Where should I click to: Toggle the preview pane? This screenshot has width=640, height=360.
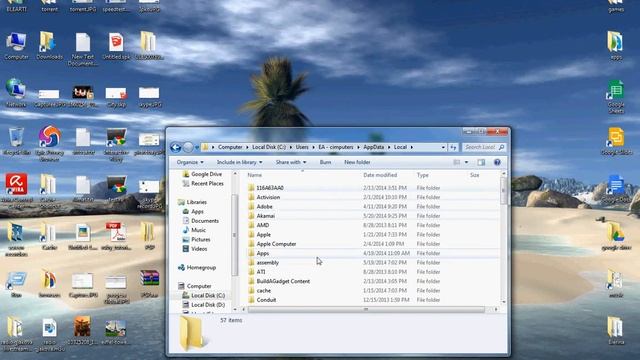click(481, 162)
